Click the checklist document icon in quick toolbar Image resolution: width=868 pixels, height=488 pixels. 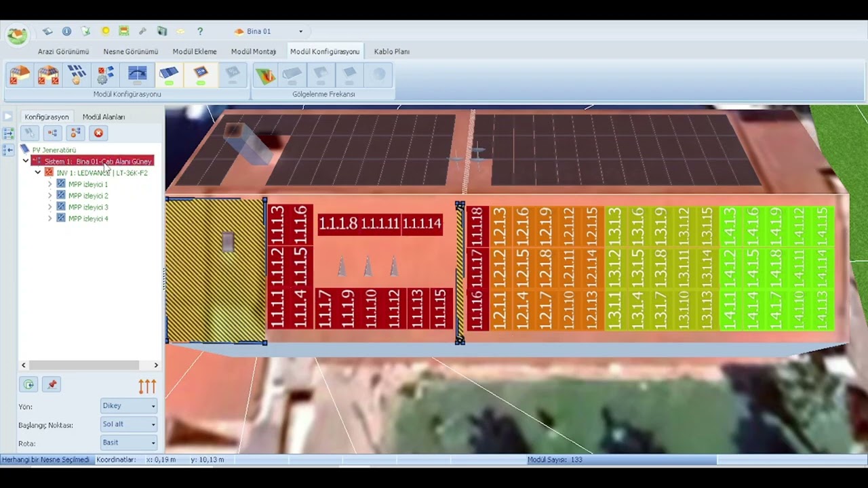(x=85, y=31)
